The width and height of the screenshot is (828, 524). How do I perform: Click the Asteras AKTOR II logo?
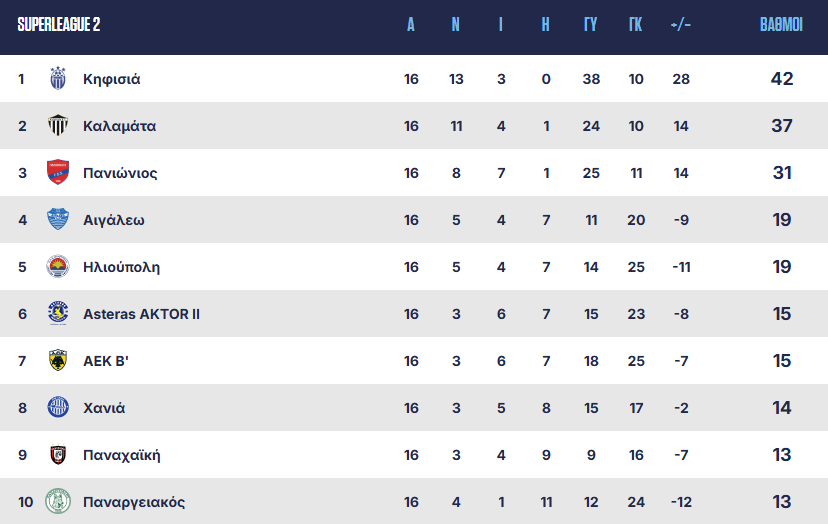tap(58, 314)
